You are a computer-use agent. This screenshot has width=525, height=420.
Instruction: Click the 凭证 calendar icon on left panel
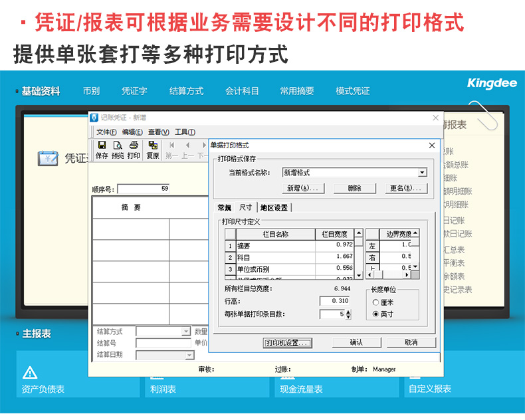pyautogui.click(x=48, y=158)
